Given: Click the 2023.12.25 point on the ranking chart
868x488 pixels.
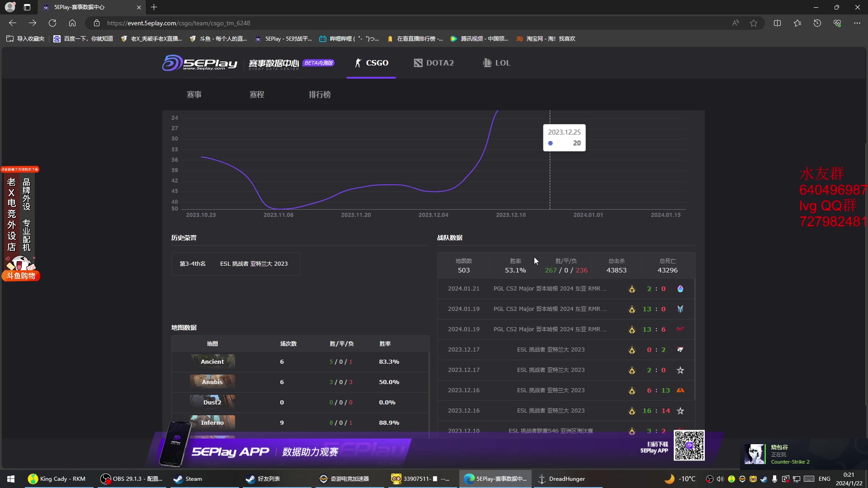Looking at the screenshot, I should [x=550, y=143].
